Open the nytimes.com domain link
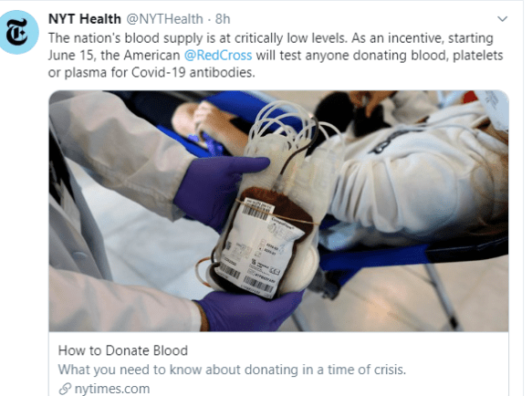The width and height of the screenshot is (532, 396). coord(112,389)
